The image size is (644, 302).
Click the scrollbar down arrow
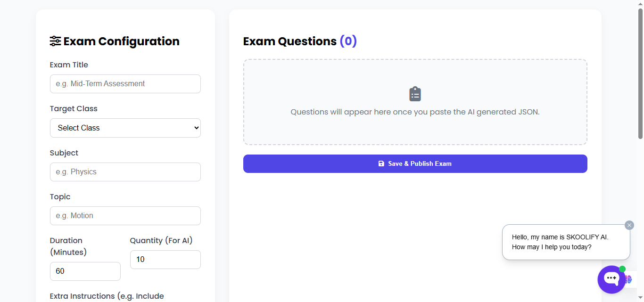[640, 298]
